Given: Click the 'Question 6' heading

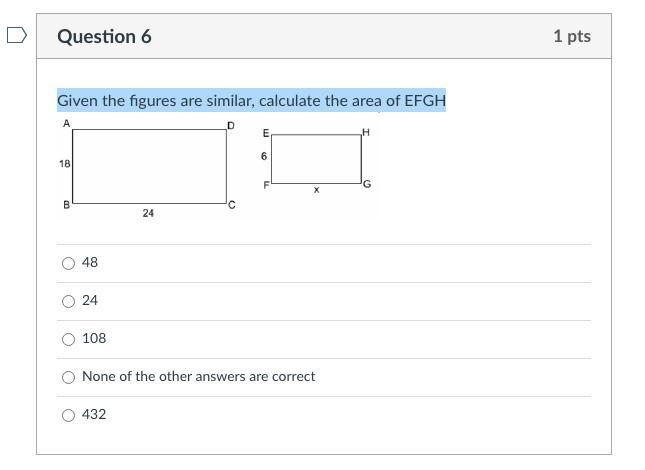Looking at the screenshot, I should coord(104,36).
